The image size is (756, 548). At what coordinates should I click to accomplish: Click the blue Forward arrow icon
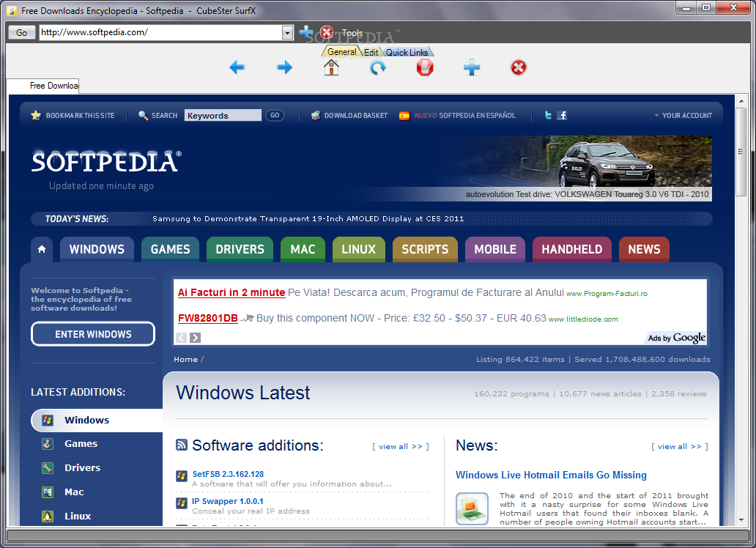[284, 67]
